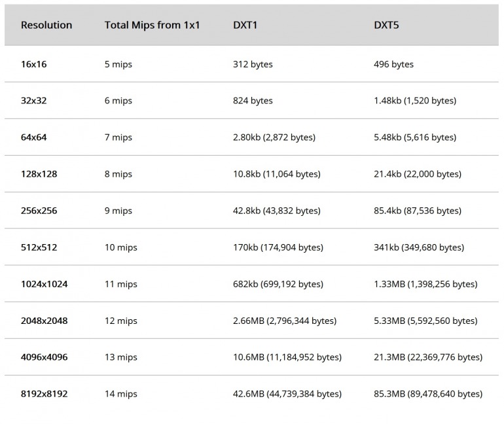Click the 1.48kb (1,520 bytes) value
Image resolution: width=504 pixels, height=424 pixels.
point(415,101)
